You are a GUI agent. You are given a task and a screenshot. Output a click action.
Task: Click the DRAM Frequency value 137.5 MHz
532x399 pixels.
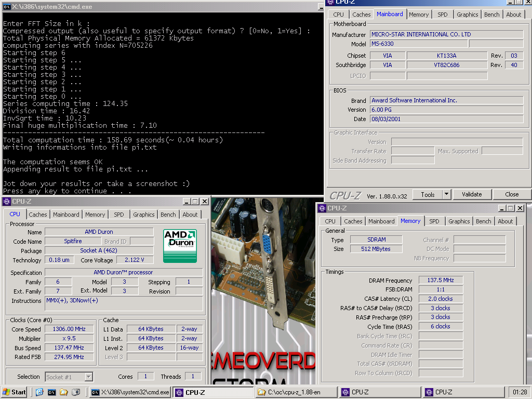[441, 280]
